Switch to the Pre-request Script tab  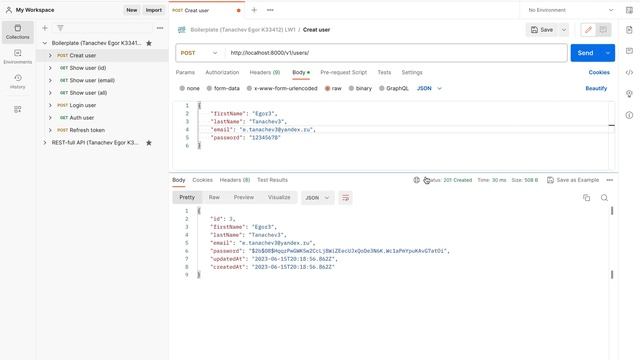pos(343,72)
